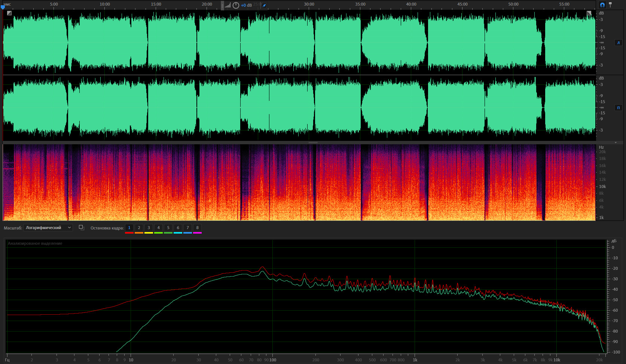Viewport: 626px width, 364px height.
Task: Click the 30:00 mark on the time ruler
Action: [x=309, y=4]
